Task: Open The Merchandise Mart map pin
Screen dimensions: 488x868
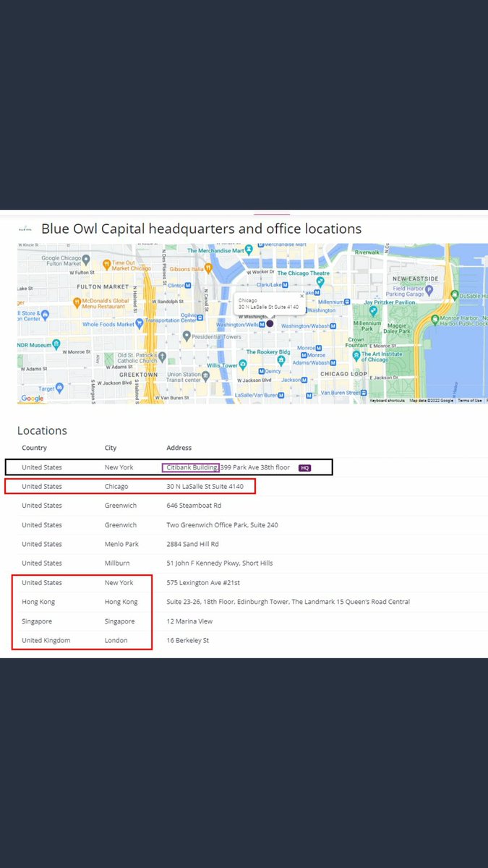Action: [248, 249]
